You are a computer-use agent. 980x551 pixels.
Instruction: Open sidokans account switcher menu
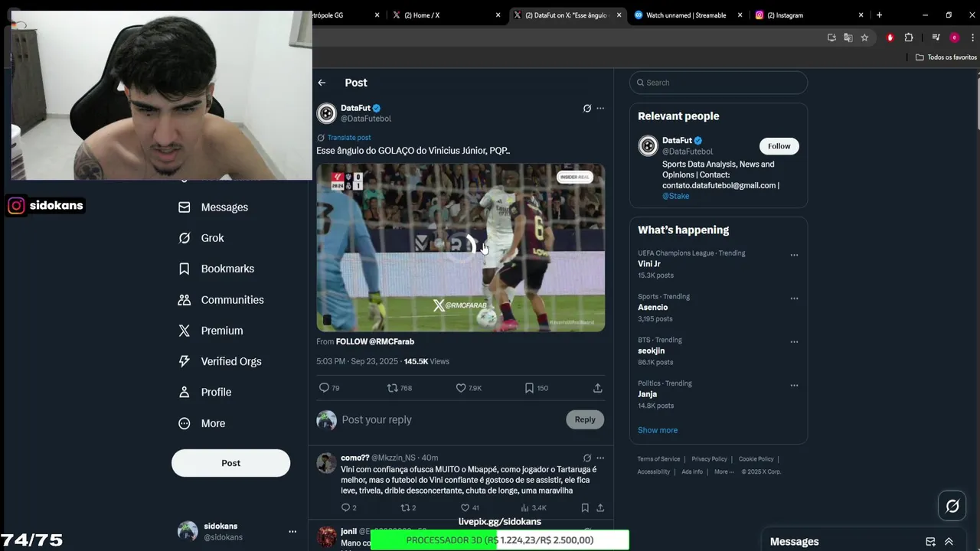pos(292,531)
